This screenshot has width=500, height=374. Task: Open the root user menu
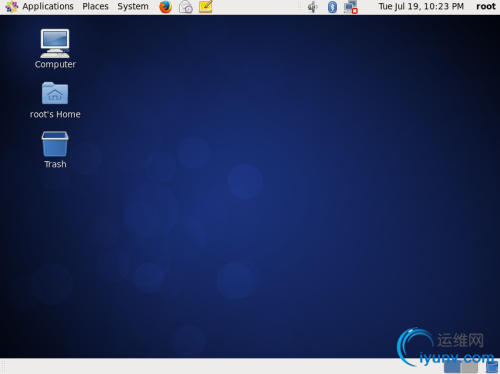pos(486,7)
